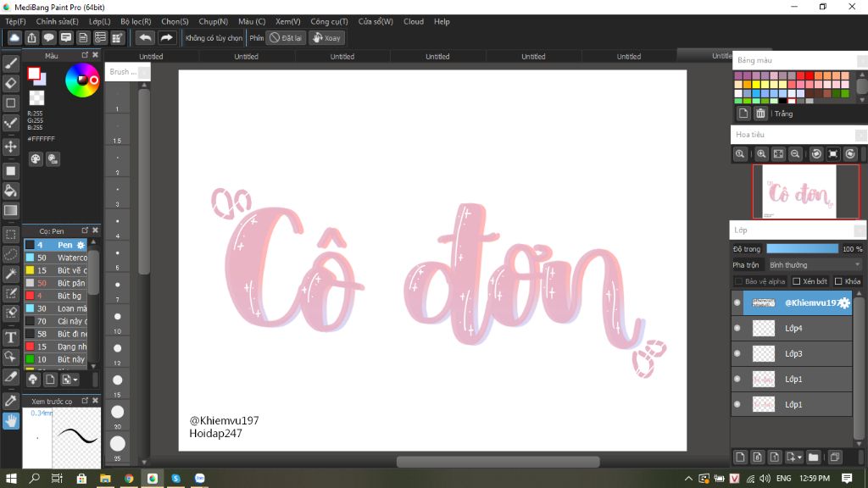
Task: Hide the Lớp3 layer
Action: click(737, 353)
